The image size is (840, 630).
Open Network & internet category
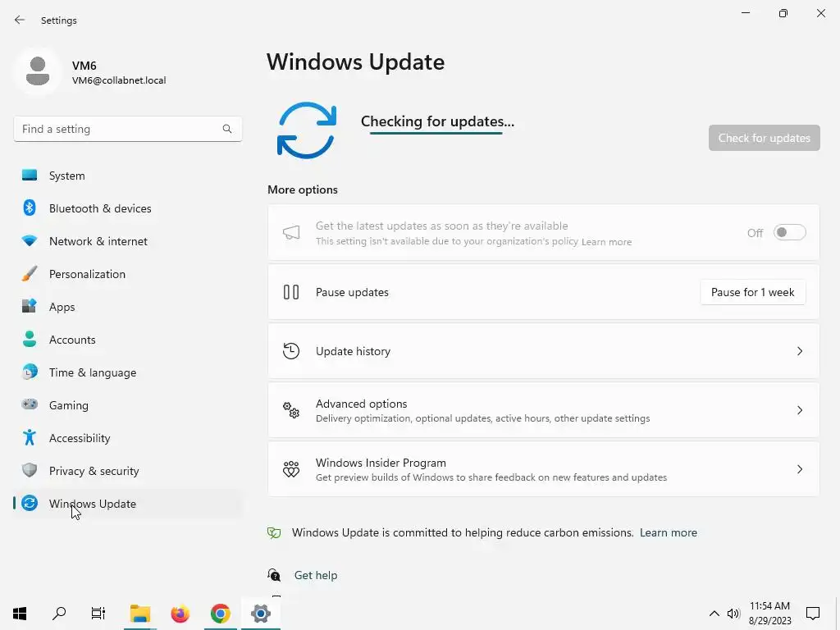[127, 241]
